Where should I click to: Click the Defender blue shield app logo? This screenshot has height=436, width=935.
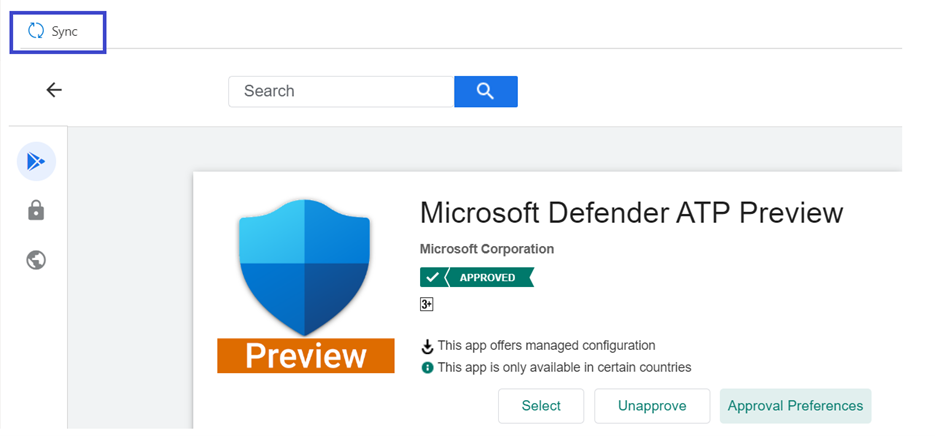[306, 268]
